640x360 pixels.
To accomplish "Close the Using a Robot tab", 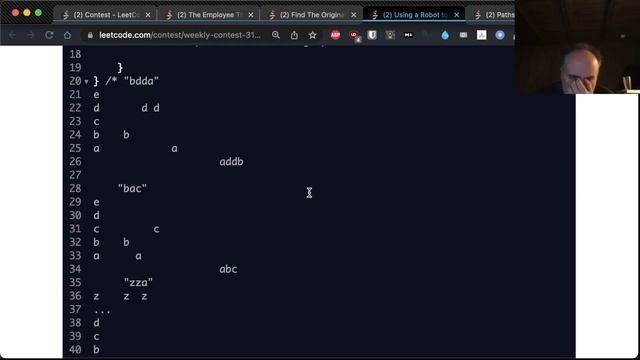I will pyautogui.click(x=456, y=15).
